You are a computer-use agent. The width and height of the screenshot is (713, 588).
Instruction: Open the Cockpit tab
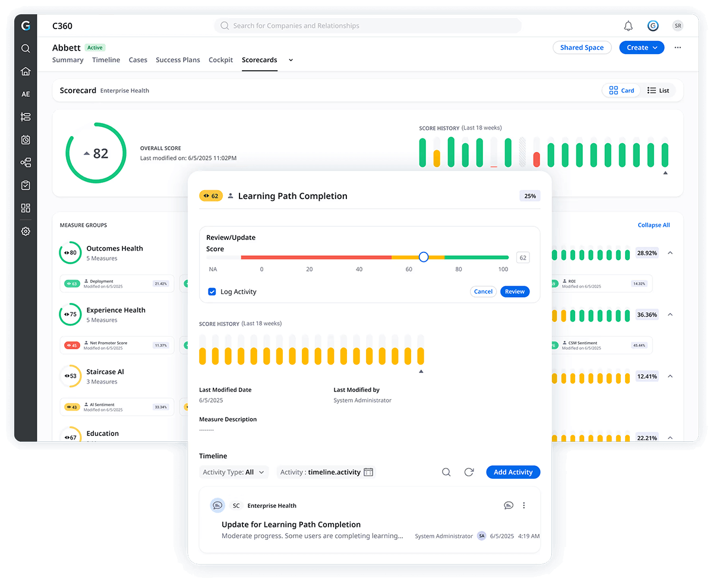tap(220, 60)
